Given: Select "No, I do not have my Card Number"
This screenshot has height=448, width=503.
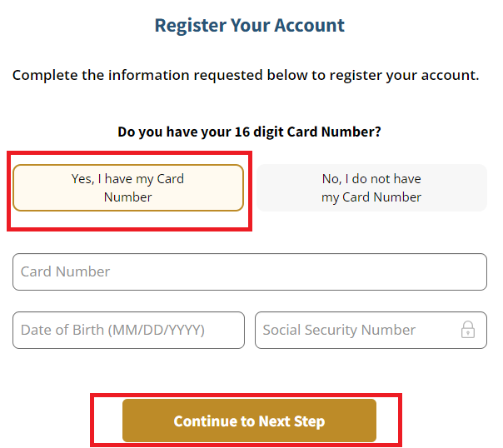Looking at the screenshot, I should tap(371, 187).
